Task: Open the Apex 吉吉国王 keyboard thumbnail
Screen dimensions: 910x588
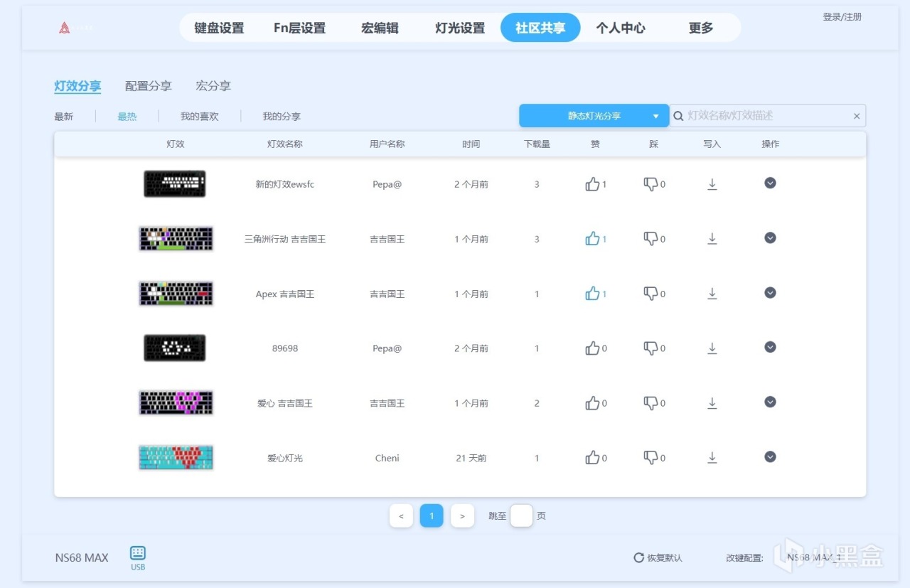Action: tap(176, 293)
